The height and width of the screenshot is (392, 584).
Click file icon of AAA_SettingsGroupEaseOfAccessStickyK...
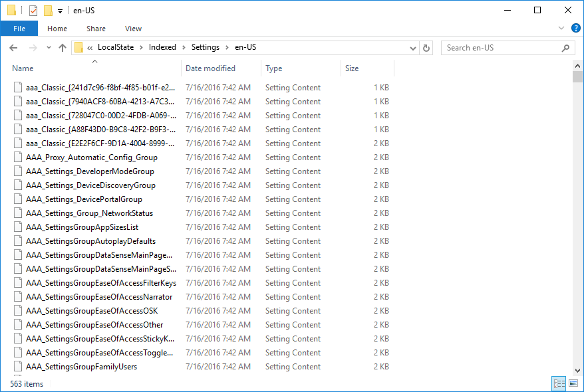pyautogui.click(x=18, y=338)
